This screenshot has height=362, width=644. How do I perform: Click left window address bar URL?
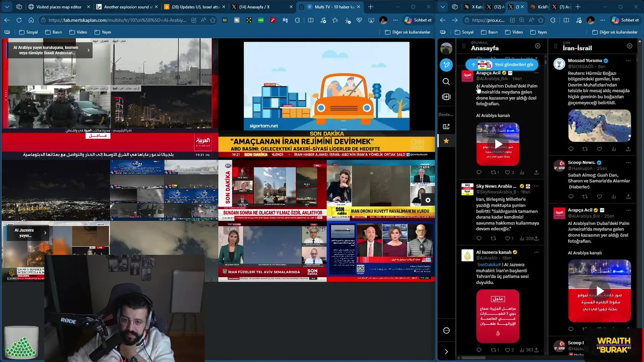(117, 20)
